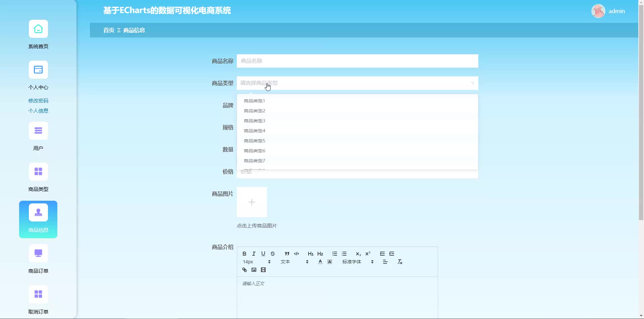Create a bulleted list

[x=344, y=254]
